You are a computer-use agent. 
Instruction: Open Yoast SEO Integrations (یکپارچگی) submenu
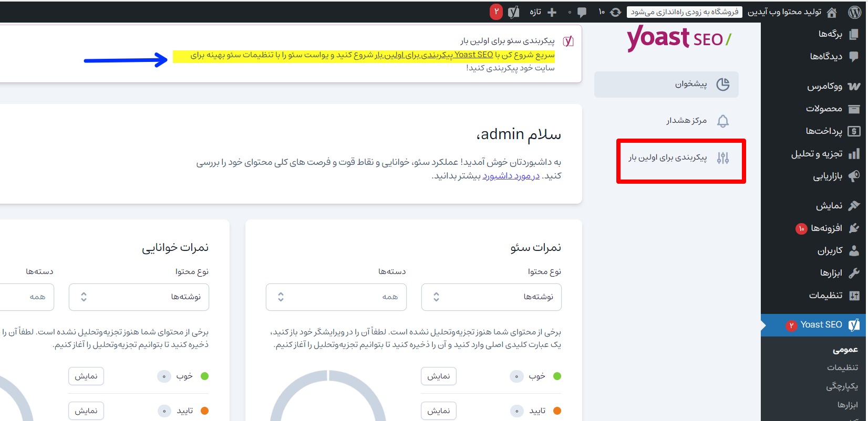click(x=842, y=386)
